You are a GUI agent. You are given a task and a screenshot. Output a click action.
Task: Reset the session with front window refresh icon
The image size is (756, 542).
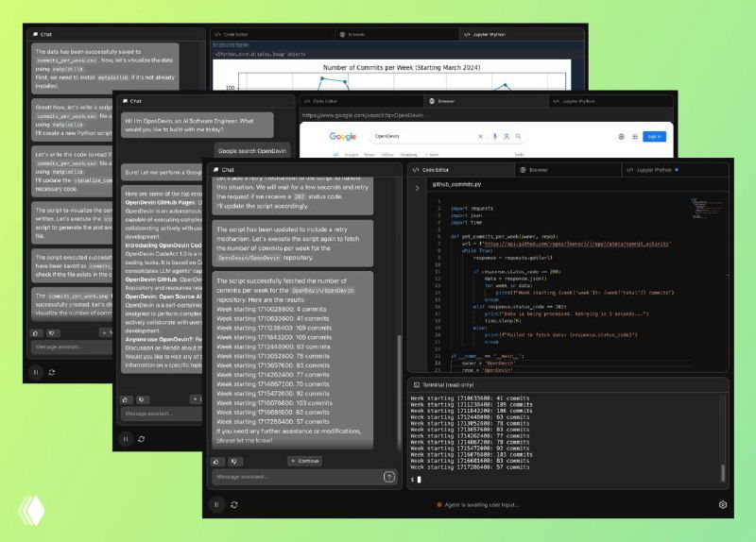pos(234,504)
